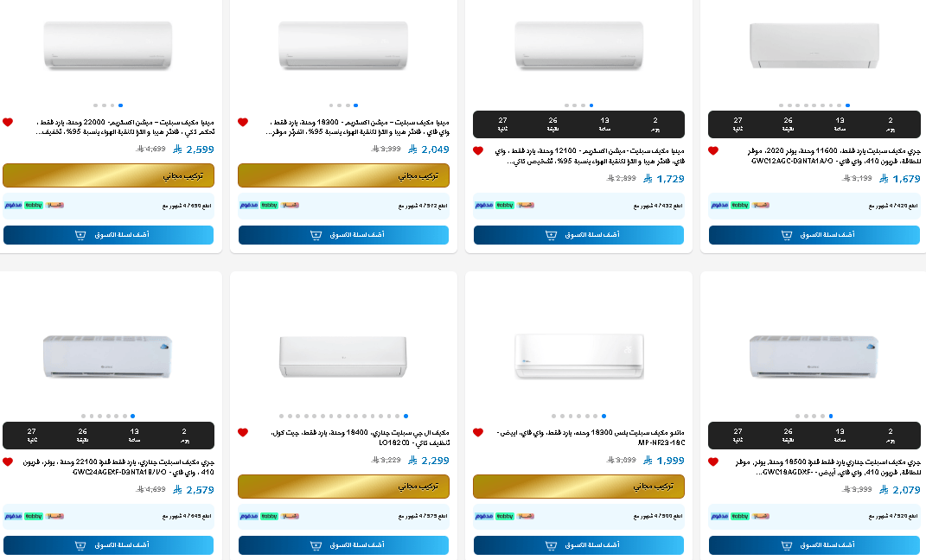Screen dimensions: 926x560
Task: Toggle wishlist heart for the 2,049 Midea AC
Action: tap(243, 122)
